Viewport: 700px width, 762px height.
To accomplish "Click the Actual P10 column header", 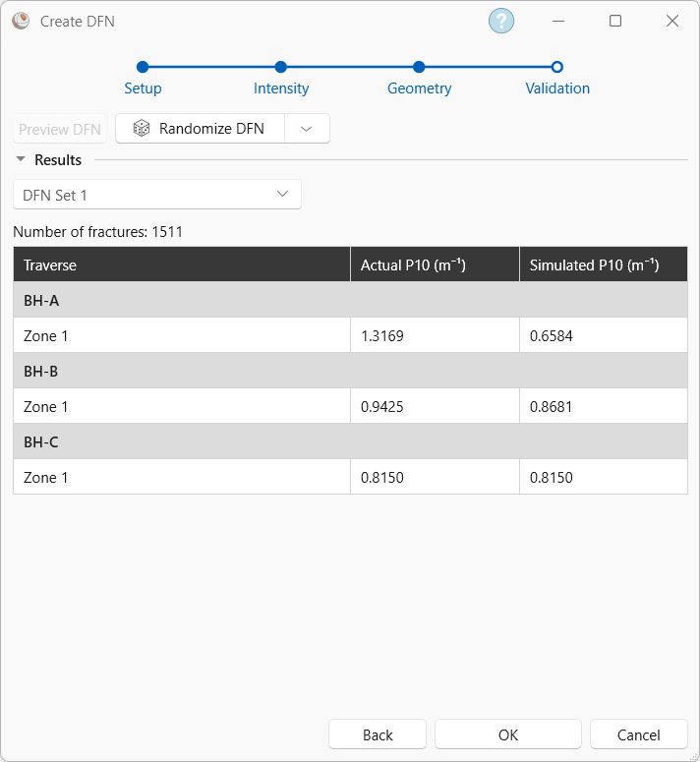I will pyautogui.click(x=435, y=264).
